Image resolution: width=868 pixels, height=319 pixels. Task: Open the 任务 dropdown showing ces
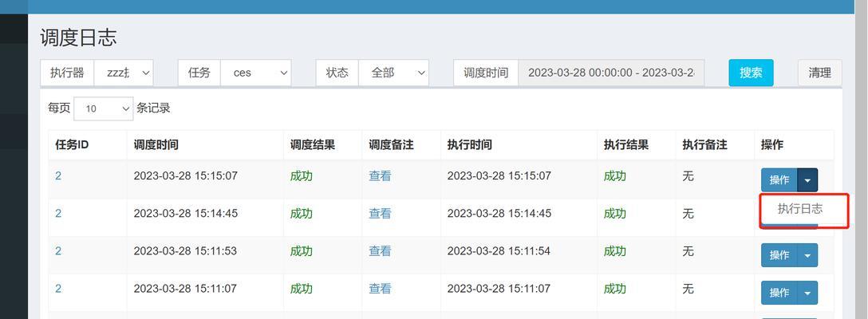point(256,73)
